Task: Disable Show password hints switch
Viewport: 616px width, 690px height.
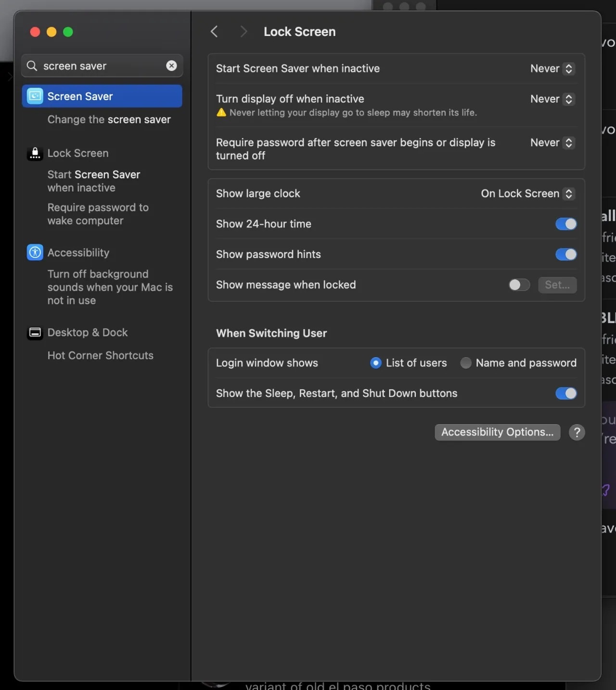Action: (566, 254)
